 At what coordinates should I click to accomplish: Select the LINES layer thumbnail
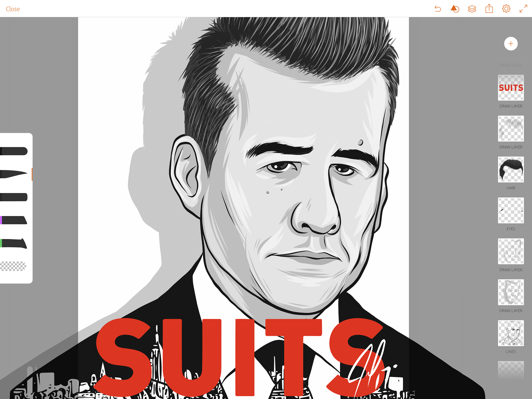tap(511, 333)
